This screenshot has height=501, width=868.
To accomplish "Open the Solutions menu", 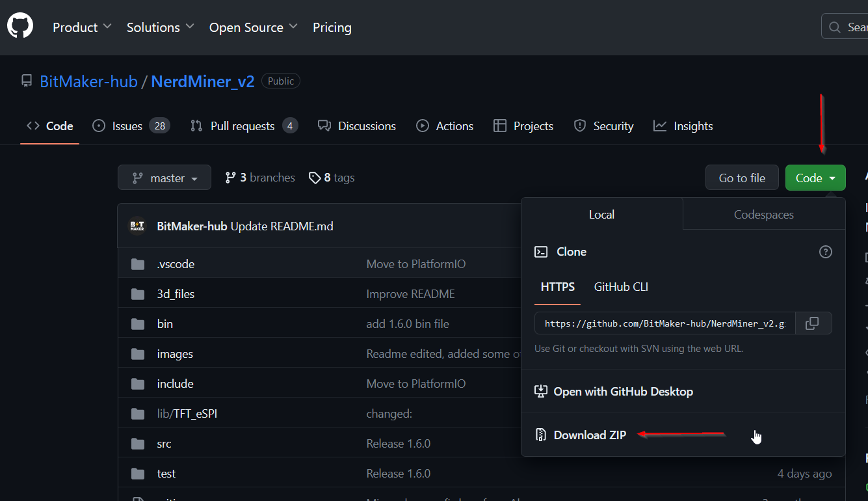I will click(160, 27).
